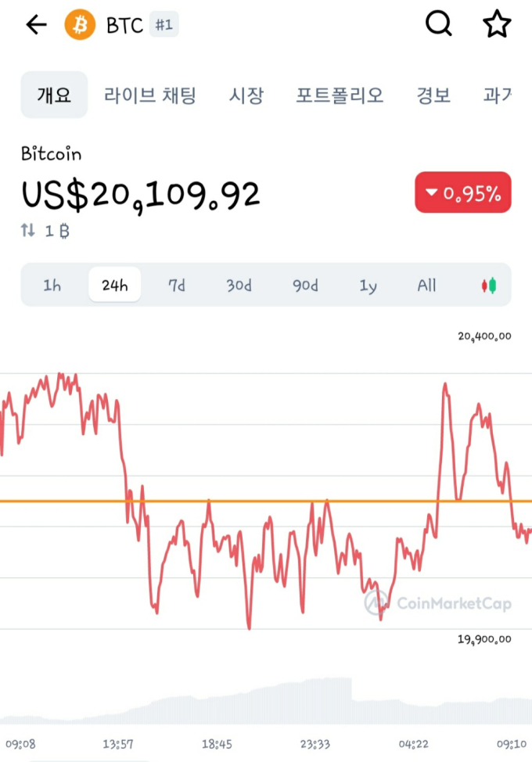Select the 1h time range

(52, 286)
